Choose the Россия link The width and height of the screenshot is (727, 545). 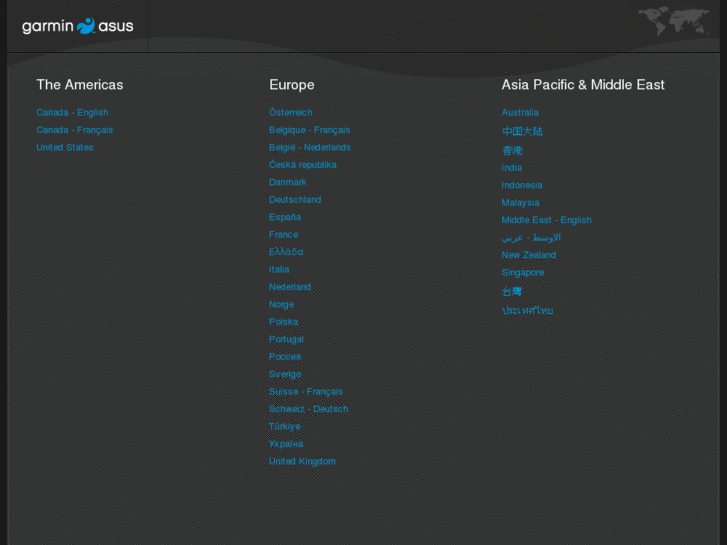285,356
